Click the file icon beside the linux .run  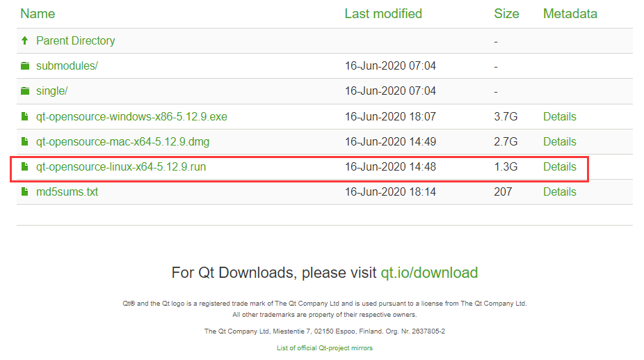click(x=25, y=167)
